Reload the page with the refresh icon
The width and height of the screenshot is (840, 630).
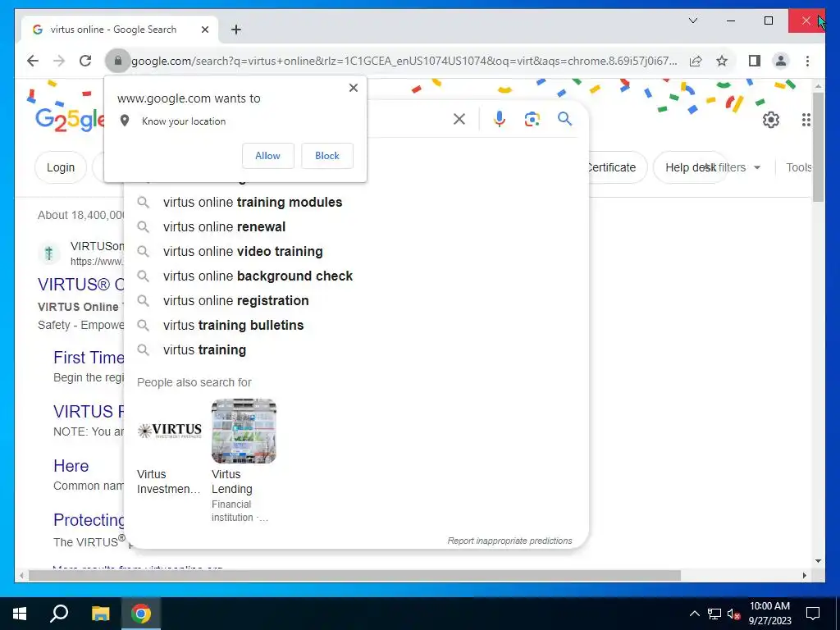pos(85,61)
